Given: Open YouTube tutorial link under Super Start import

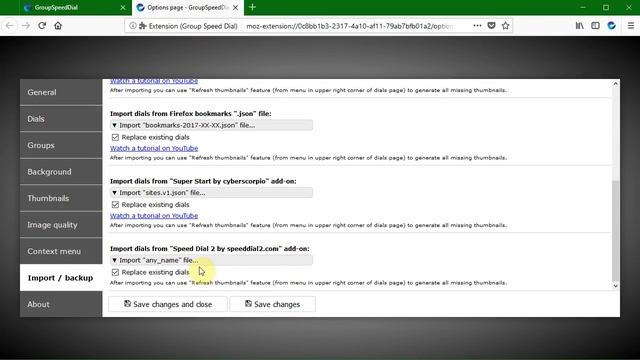Looking at the screenshot, I should (154, 216).
